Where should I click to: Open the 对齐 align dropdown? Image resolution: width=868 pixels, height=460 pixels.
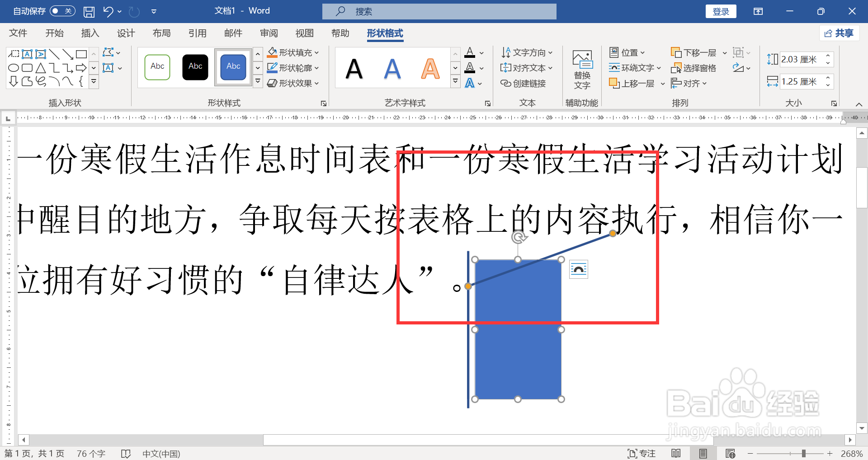pos(689,84)
